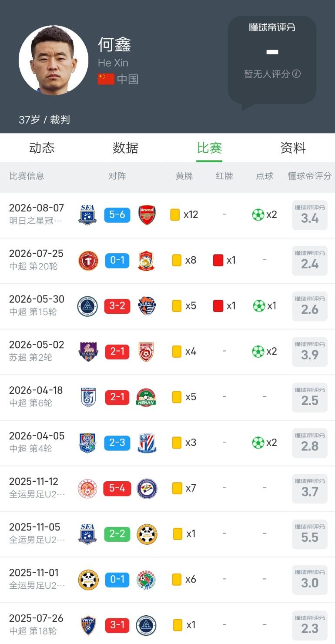Tap the info icon beside 暂无人评分
This screenshot has height=644, width=335.
pyautogui.click(x=296, y=74)
